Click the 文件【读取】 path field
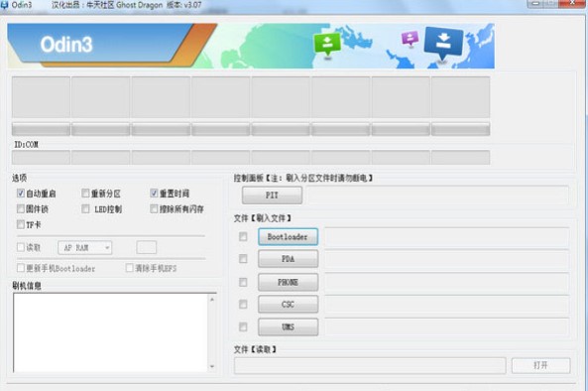 pyautogui.click(x=370, y=365)
